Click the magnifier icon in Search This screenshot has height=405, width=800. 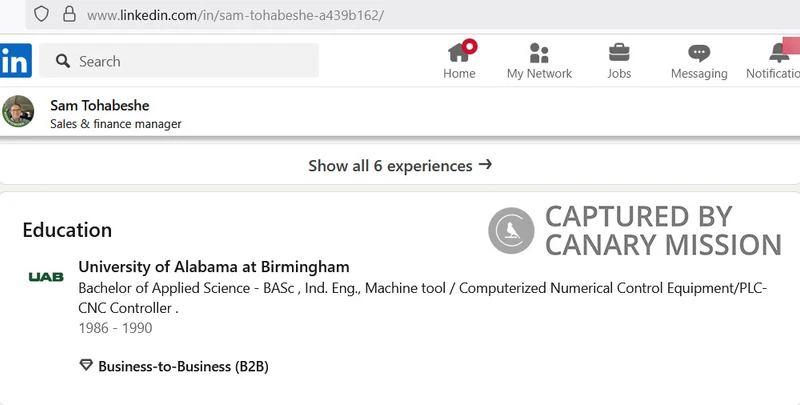click(x=63, y=61)
